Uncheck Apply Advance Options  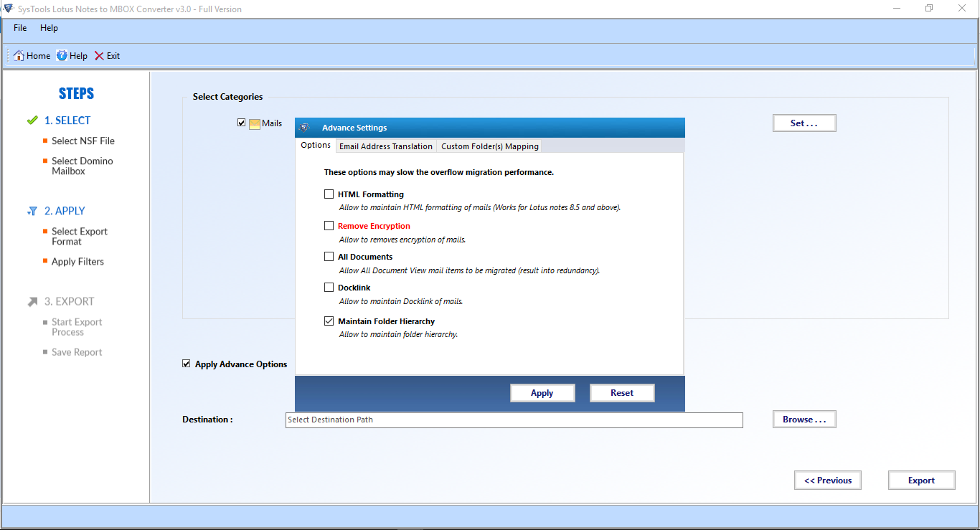point(187,364)
